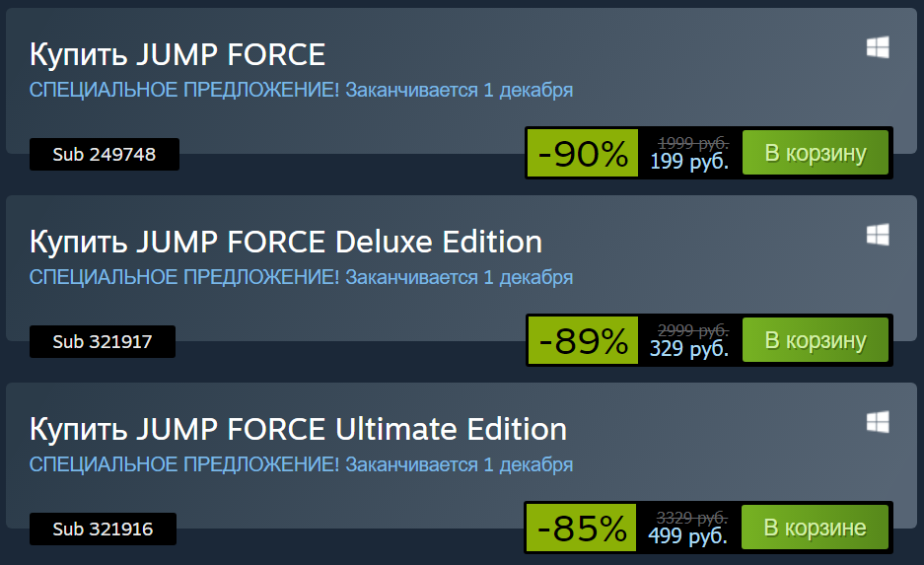
Task: Open Sub 249748 package link
Action: 105,155
